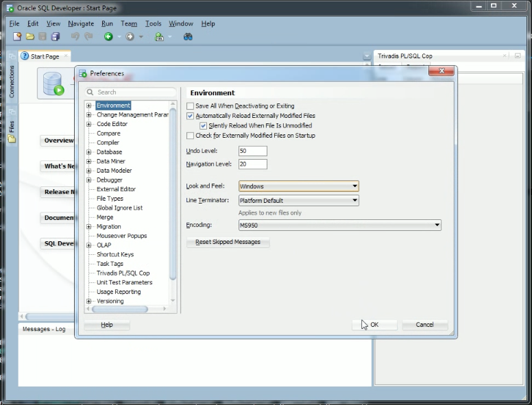Click the Connections vertical sidebar tab
Image resolution: width=532 pixels, height=405 pixels.
point(12,82)
